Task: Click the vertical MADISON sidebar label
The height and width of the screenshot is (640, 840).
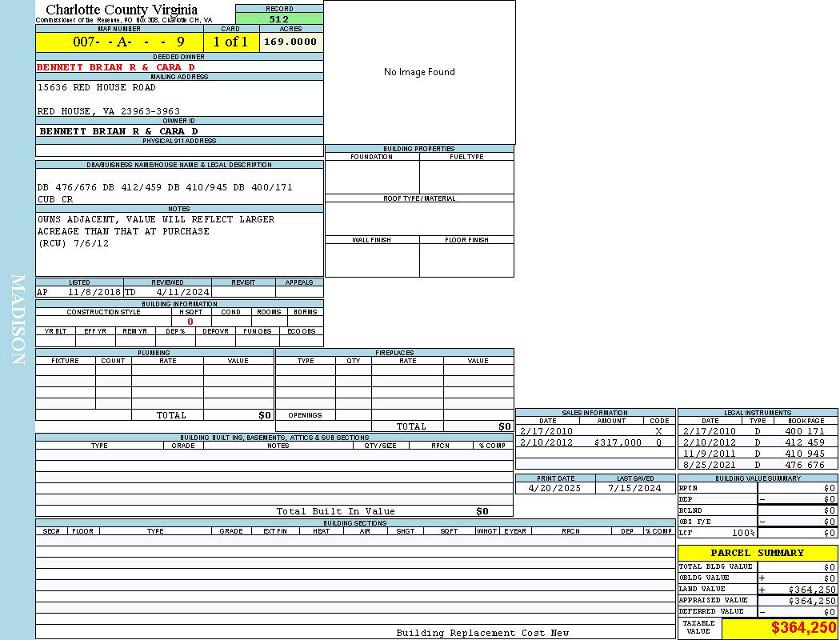Action: tap(18, 320)
